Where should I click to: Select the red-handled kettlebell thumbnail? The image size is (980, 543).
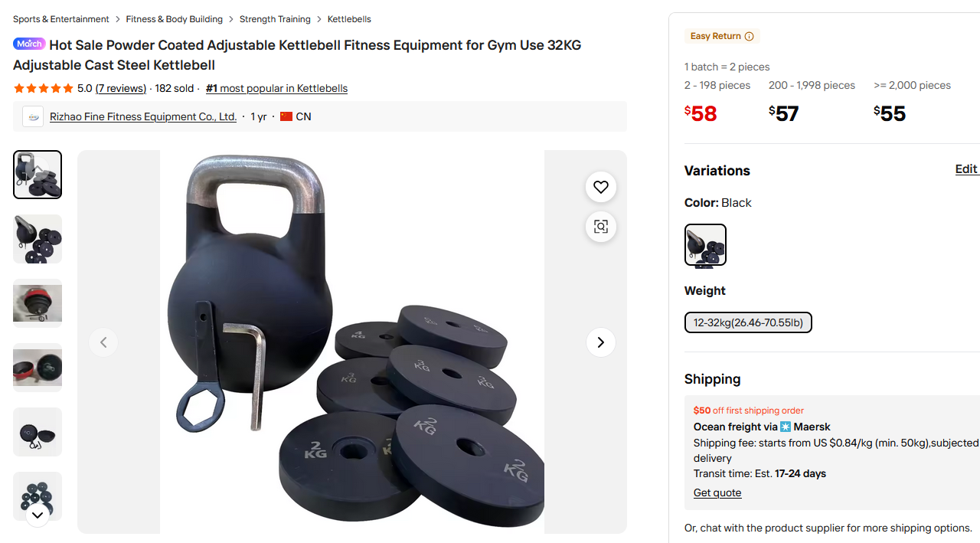click(x=38, y=303)
